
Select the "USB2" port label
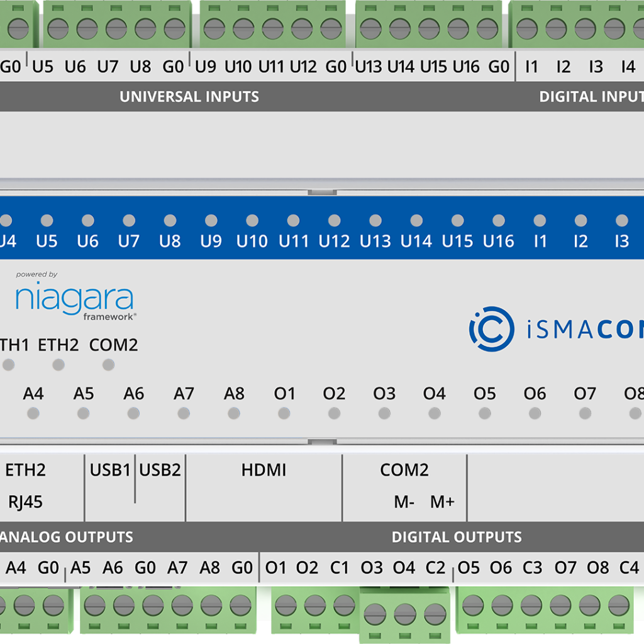coord(160,470)
